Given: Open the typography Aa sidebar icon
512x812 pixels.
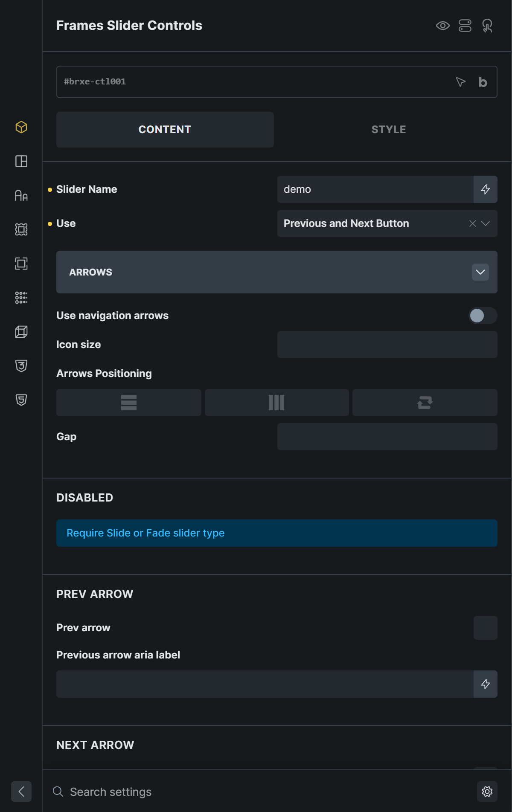Looking at the screenshot, I should pos(21,195).
